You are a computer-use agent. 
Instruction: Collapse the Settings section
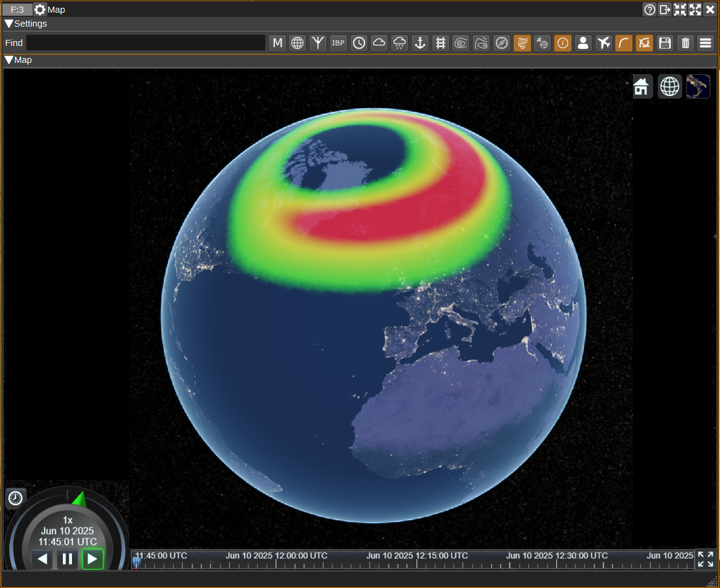(x=9, y=24)
